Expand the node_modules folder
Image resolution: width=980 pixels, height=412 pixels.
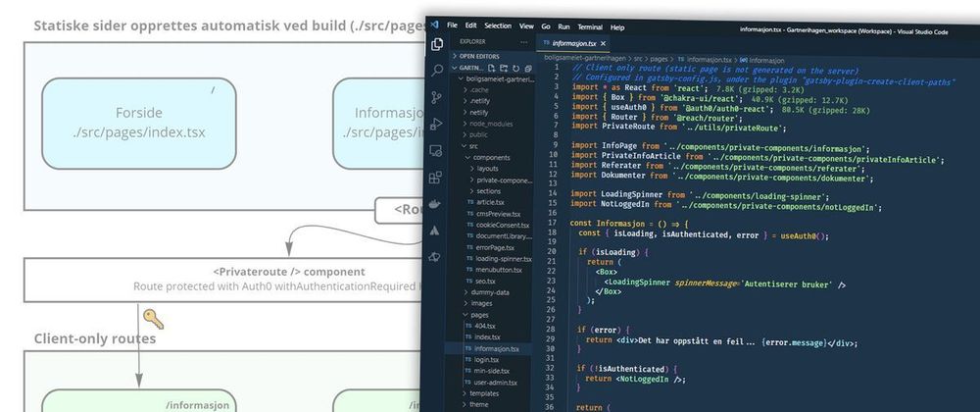(486, 124)
